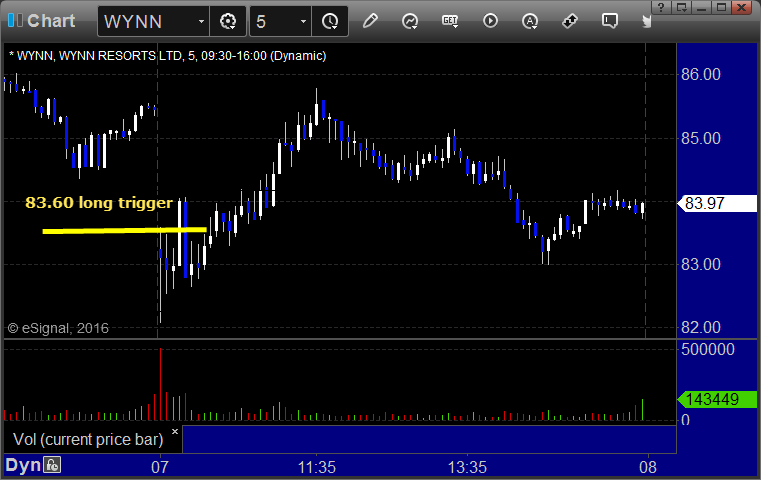Click the 13:35 time axis label
761x480 pixels.
pos(467,467)
